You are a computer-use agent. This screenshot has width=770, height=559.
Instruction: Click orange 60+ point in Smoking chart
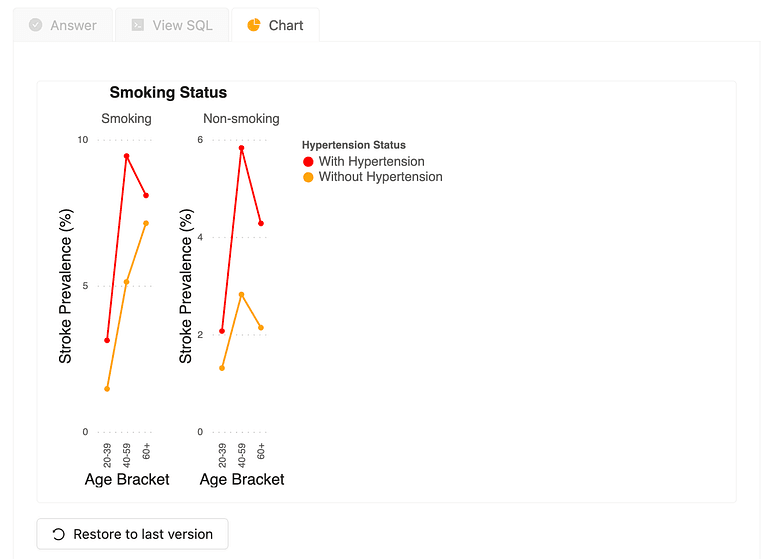[146, 223]
